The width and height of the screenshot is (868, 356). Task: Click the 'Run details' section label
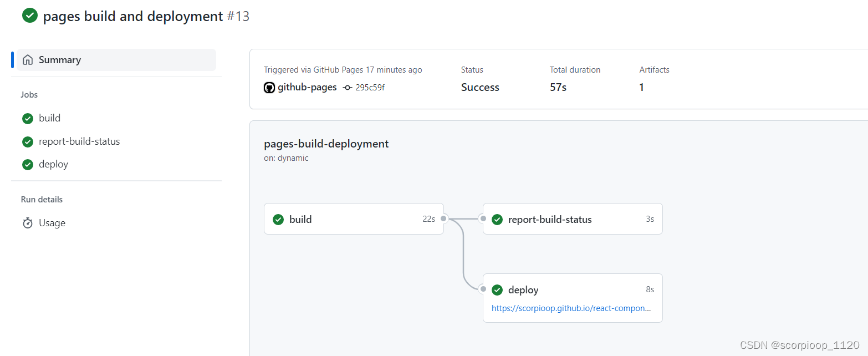tap(42, 200)
